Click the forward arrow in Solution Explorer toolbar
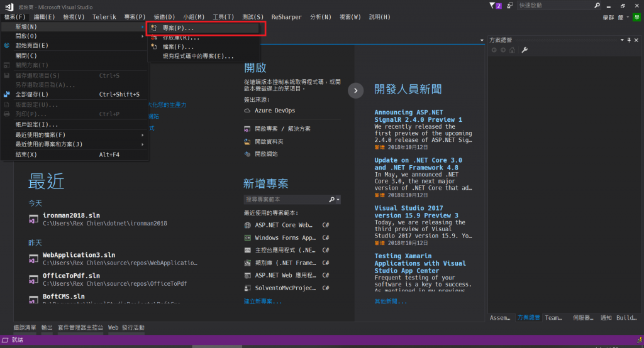Image resolution: width=644 pixels, height=348 pixels. [503, 50]
